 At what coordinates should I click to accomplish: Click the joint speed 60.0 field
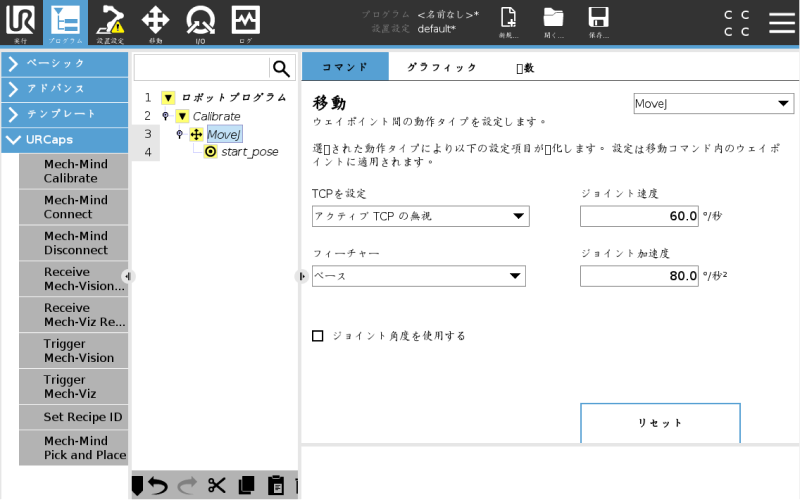pos(639,216)
